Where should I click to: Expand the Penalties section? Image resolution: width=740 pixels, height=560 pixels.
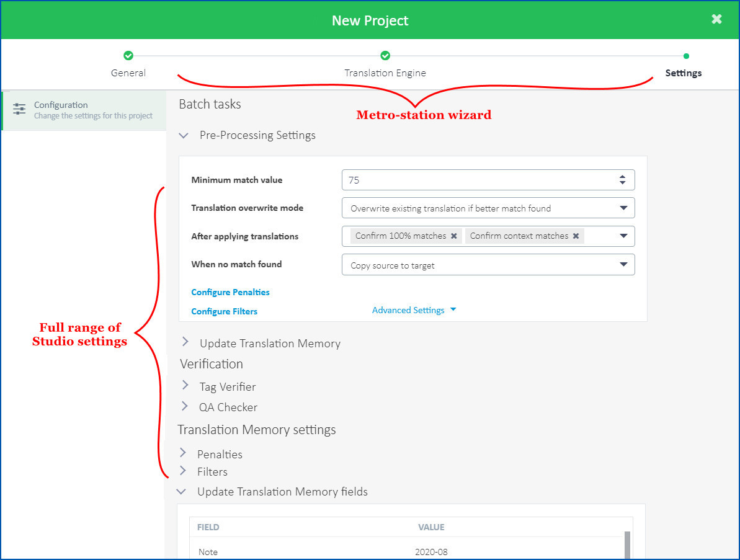(183, 453)
